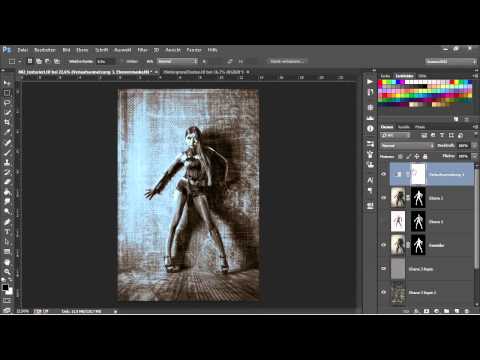Open the Layers panel flyout menu
This screenshot has width=480, height=360.
[475, 127]
